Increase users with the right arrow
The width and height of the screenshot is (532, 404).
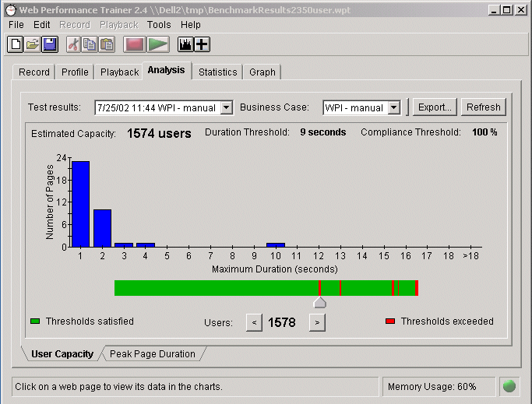pos(316,321)
